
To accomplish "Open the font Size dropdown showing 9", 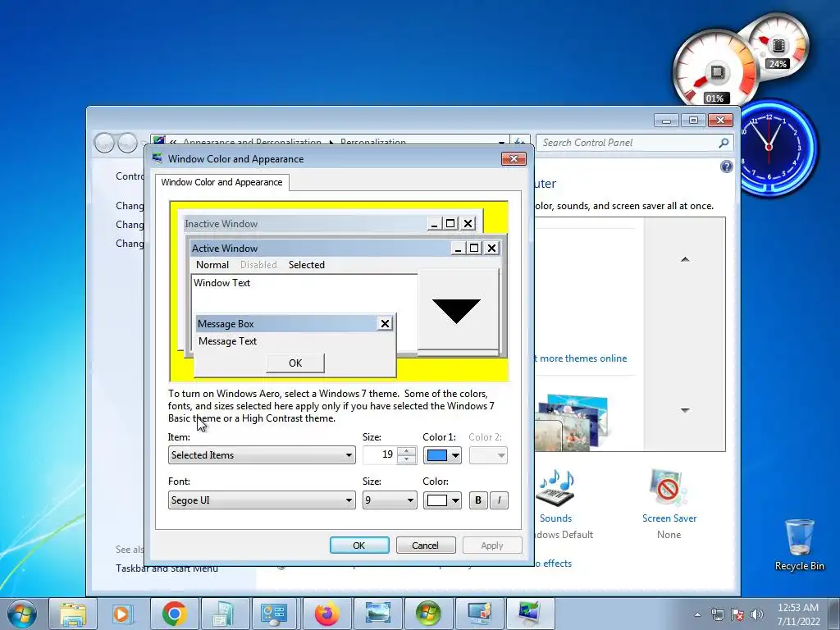I will (390, 500).
